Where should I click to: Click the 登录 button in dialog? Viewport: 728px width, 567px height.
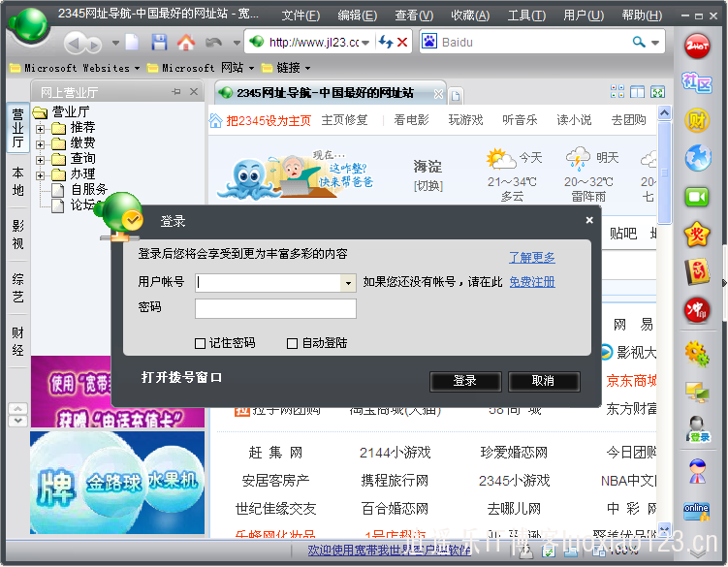click(465, 381)
